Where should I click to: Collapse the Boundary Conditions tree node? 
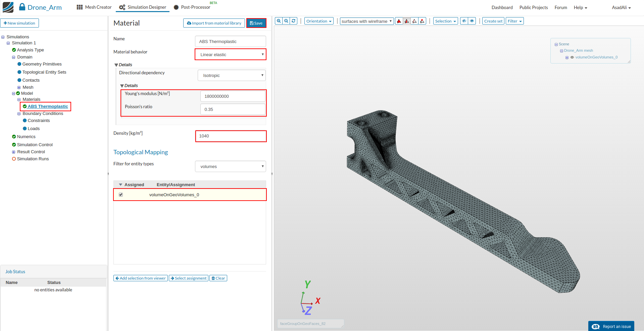(19, 114)
